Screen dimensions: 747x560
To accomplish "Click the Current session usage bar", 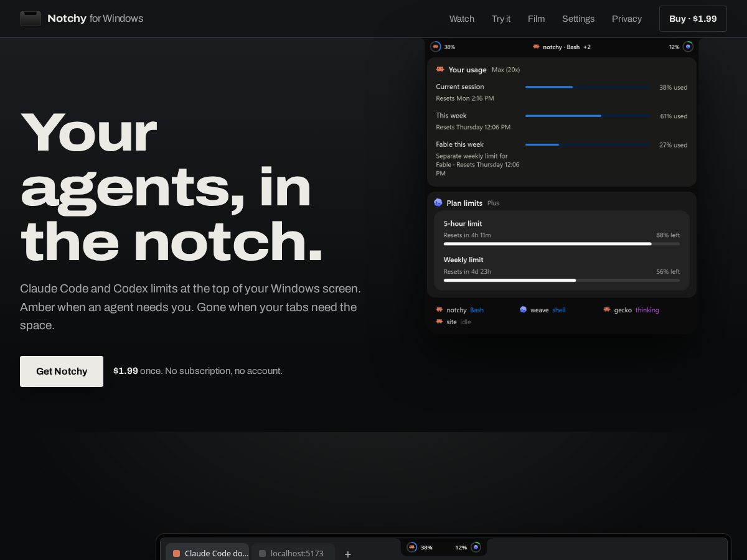I will [587, 87].
